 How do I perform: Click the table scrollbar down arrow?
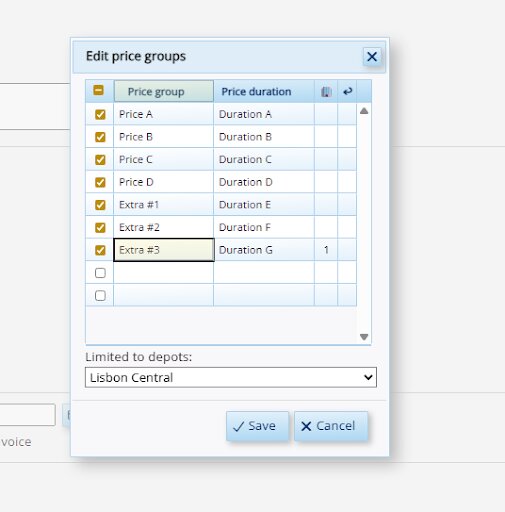click(364, 337)
